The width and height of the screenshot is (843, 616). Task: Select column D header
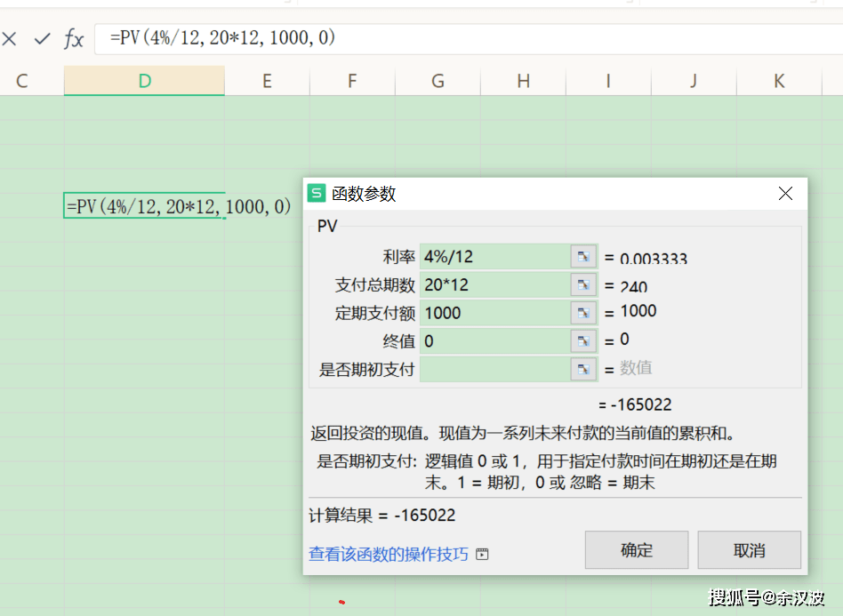144,81
